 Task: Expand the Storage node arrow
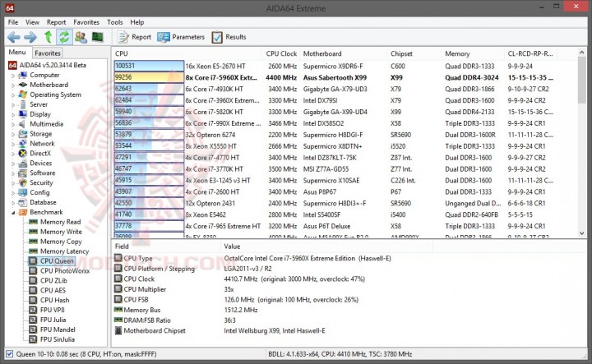pyautogui.click(x=13, y=134)
